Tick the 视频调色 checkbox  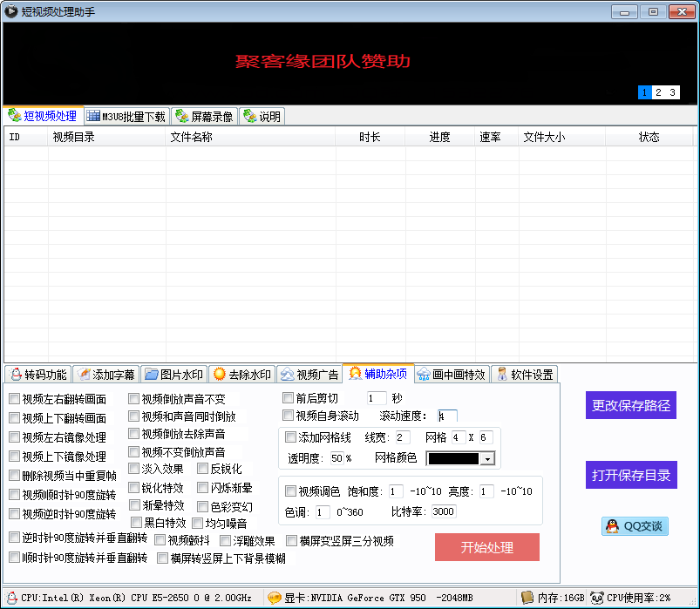click(x=290, y=491)
